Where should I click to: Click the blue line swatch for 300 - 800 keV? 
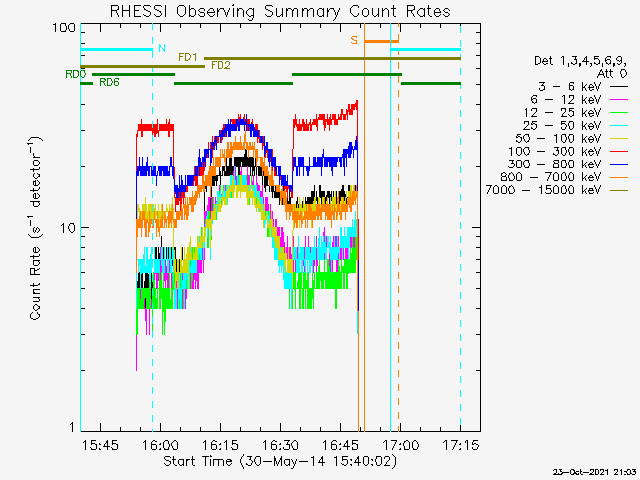coord(619,164)
